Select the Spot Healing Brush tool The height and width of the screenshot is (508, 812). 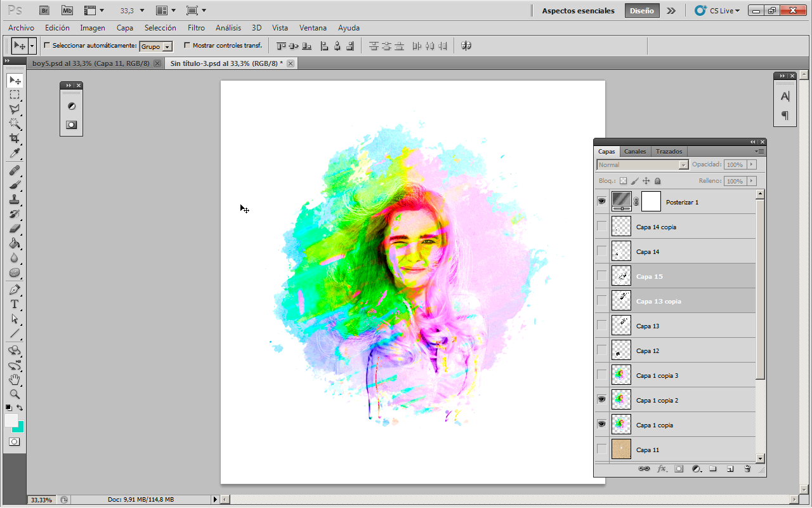[x=15, y=170]
